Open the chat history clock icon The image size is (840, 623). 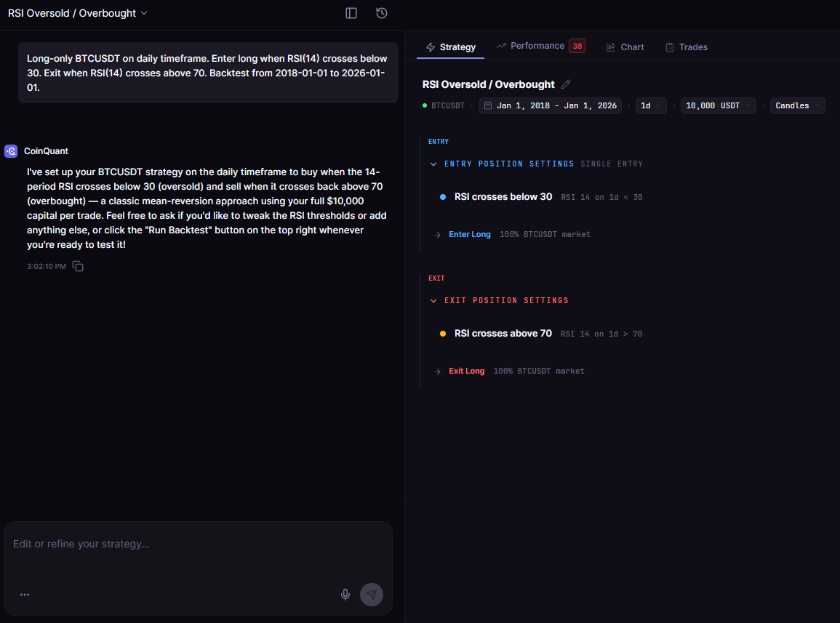(381, 13)
